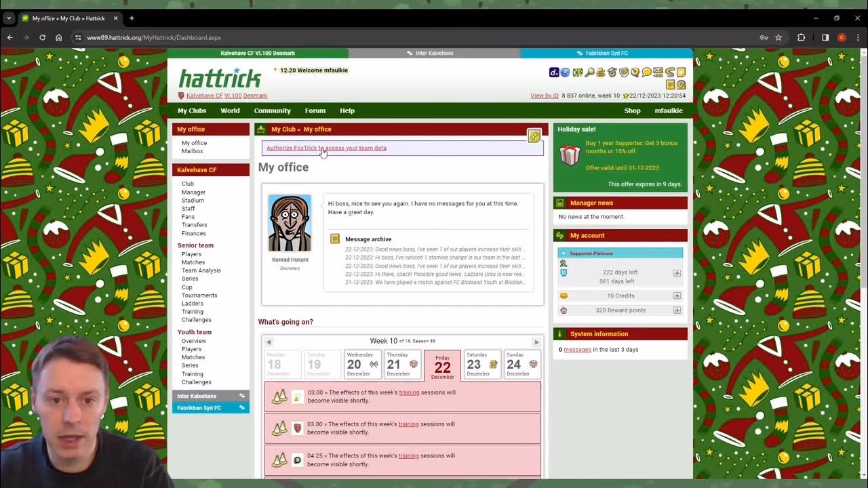Open the Community menu
The image size is (868, 488).
point(272,110)
